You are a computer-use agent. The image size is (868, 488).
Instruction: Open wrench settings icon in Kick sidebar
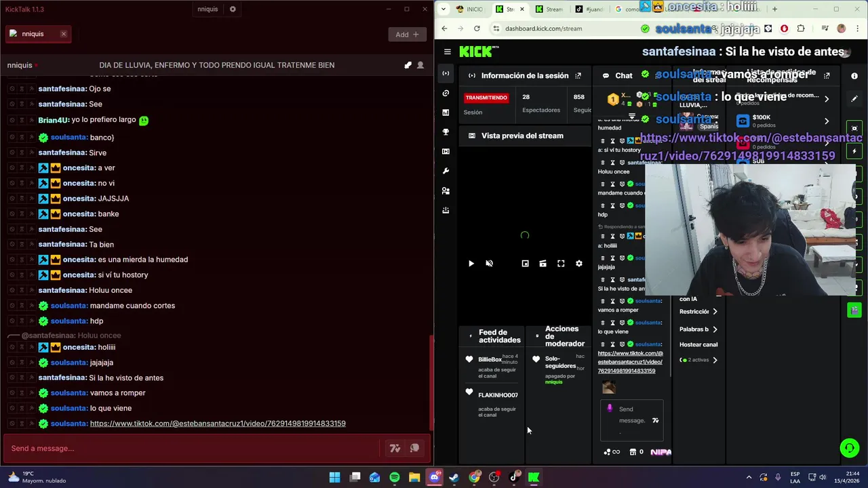coord(446,171)
